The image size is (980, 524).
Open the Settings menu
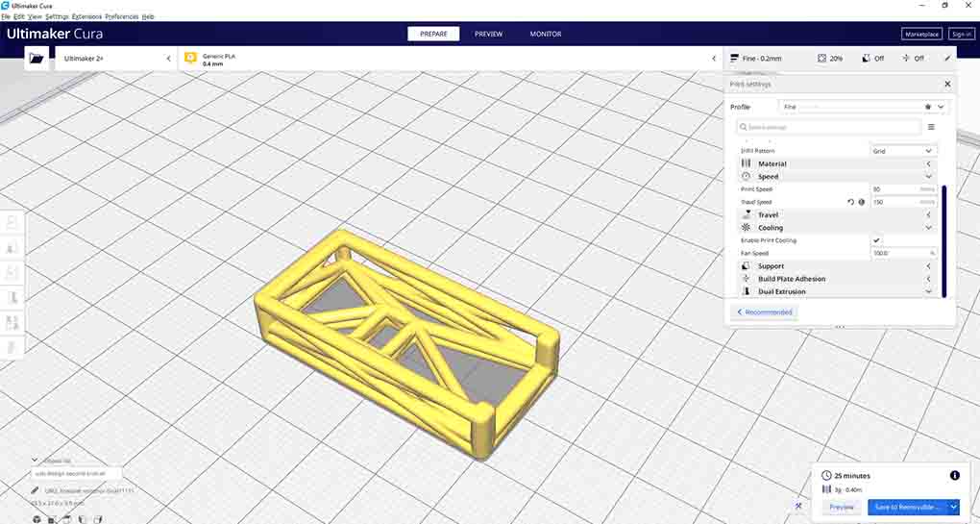[x=57, y=17]
